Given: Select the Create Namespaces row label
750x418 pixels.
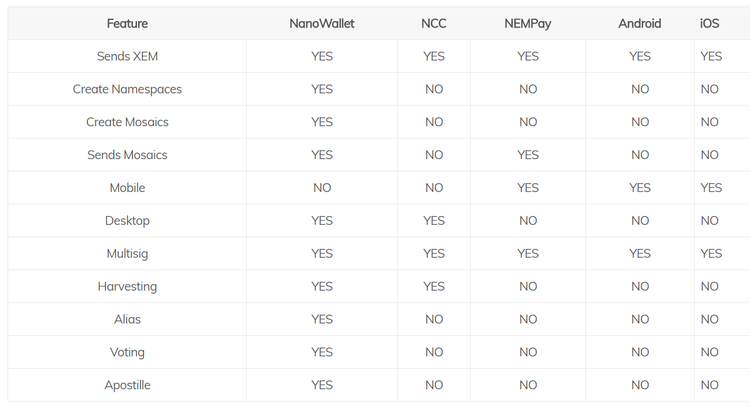Looking at the screenshot, I should pos(127,89).
